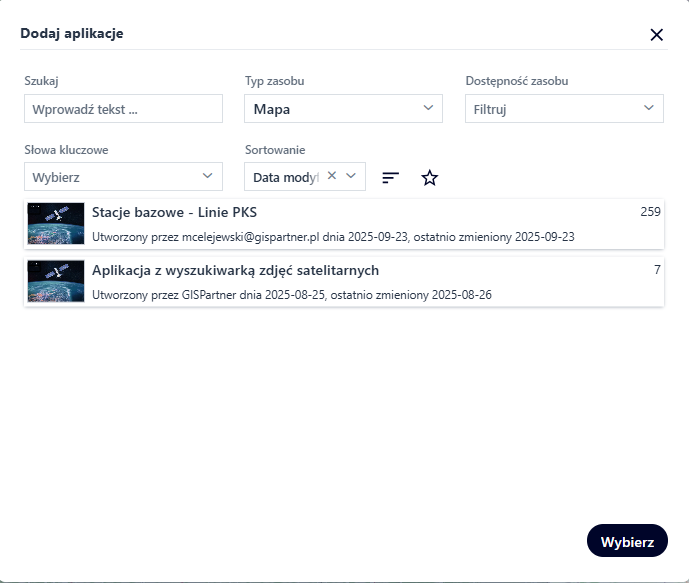Clear the Sortowanie selection with the X icon
Image resolution: width=689 pixels, height=583 pixels.
click(332, 176)
